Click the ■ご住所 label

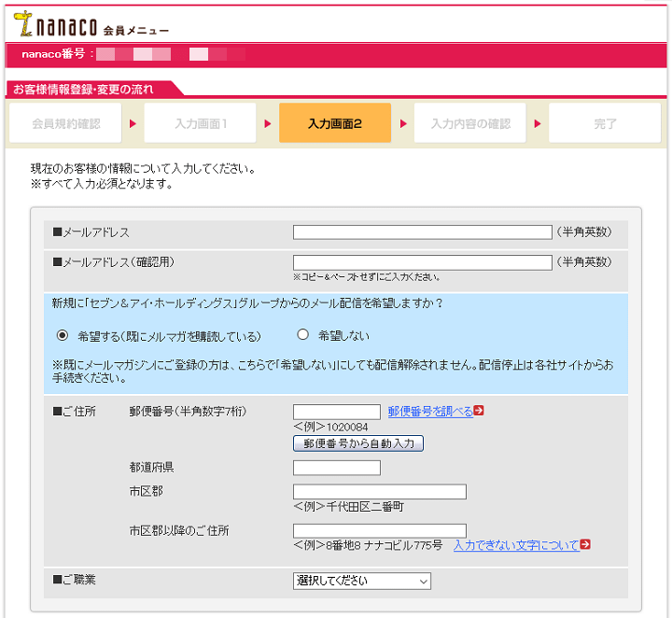pos(74,412)
